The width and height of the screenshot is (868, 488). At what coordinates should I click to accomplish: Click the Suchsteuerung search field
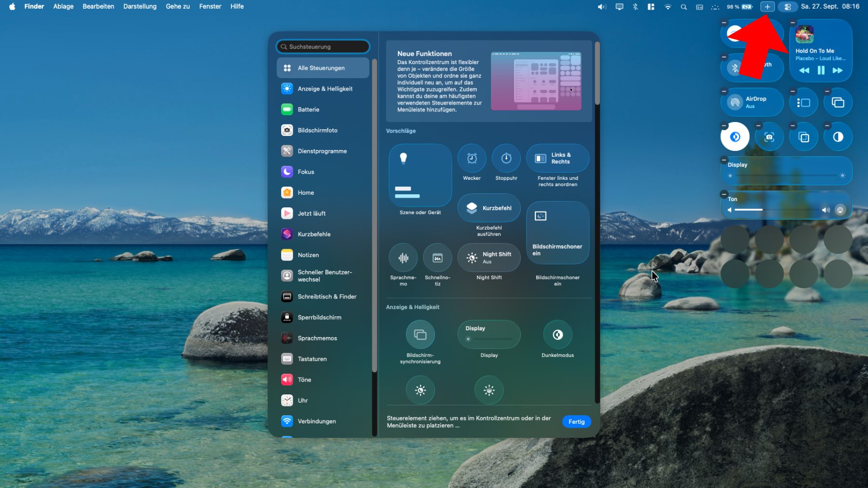(x=323, y=47)
